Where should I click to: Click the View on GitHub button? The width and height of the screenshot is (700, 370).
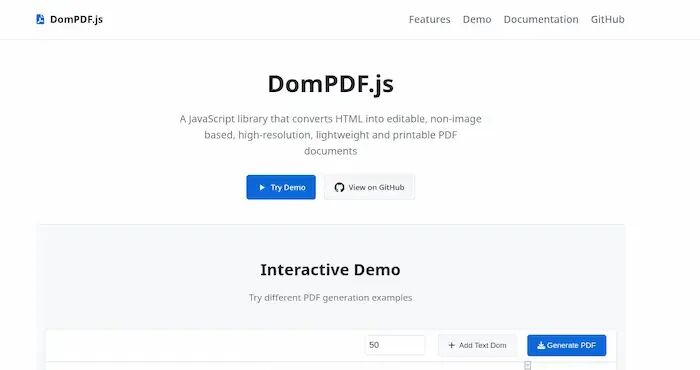(369, 187)
